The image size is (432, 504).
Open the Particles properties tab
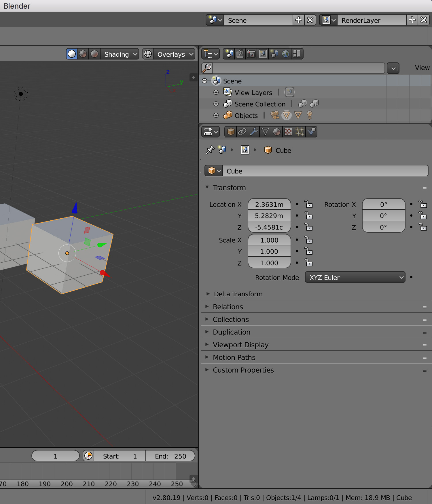(300, 132)
